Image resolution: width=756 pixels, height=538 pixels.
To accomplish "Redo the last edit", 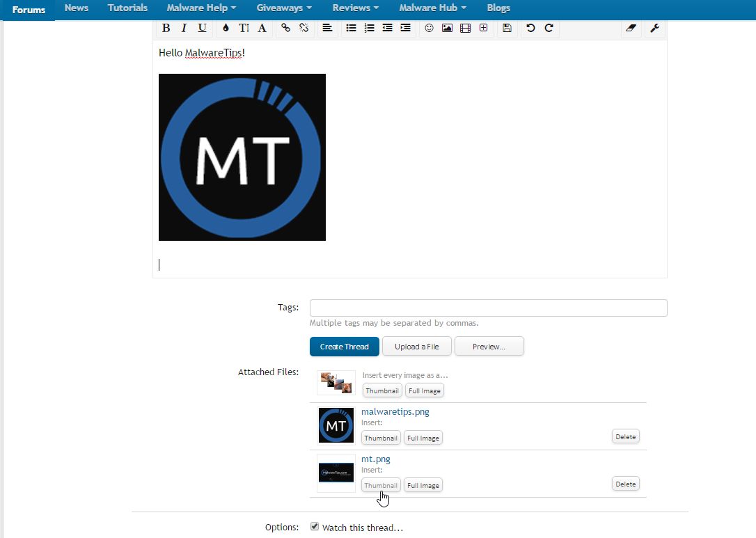I will 549,28.
